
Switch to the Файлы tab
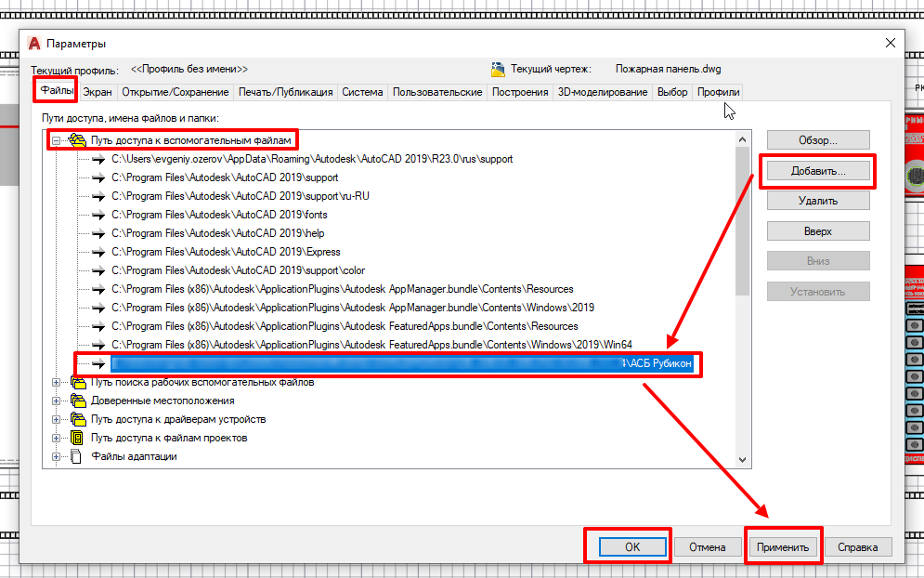(x=57, y=91)
